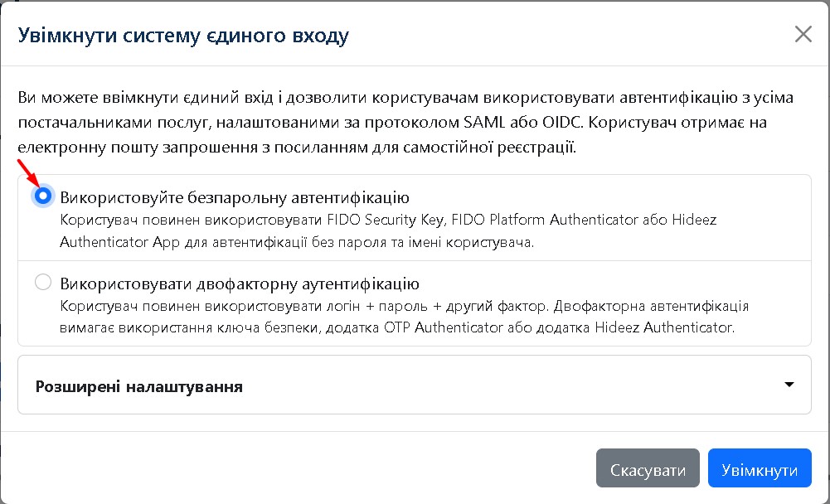Click the dialog title 'Увімкнути систему єдиного входу'
The height and width of the screenshot is (504, 830).
point(183,35)
